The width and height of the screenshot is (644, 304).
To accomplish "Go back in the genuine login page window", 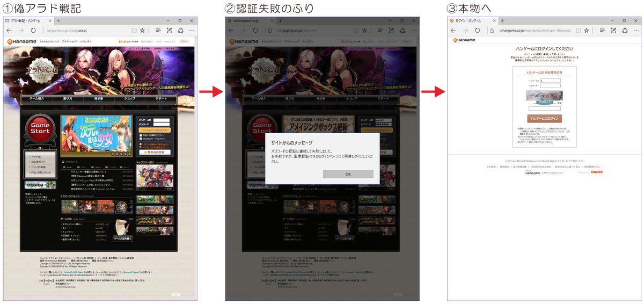I will point(453,31).
